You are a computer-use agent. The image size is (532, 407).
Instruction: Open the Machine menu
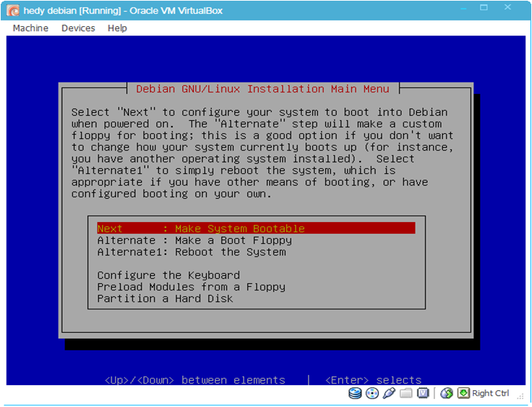pyautogui.click(x=31, y=28)
